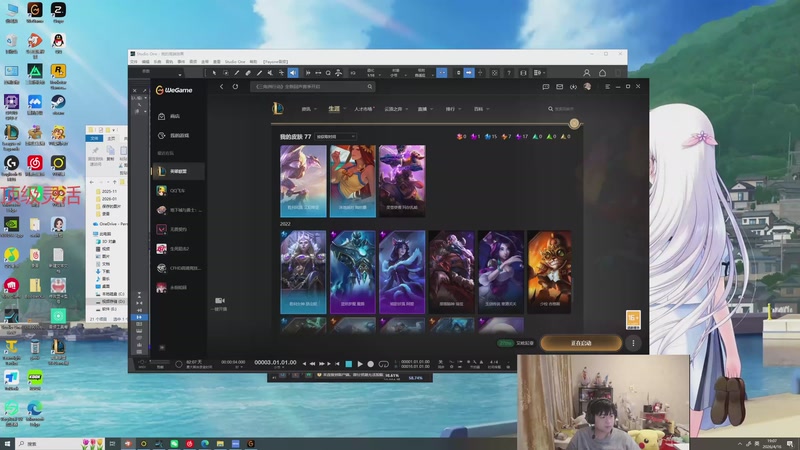Open first skin thumbnail in top row
Screen dimensions: 800x450
click(303, 181)
